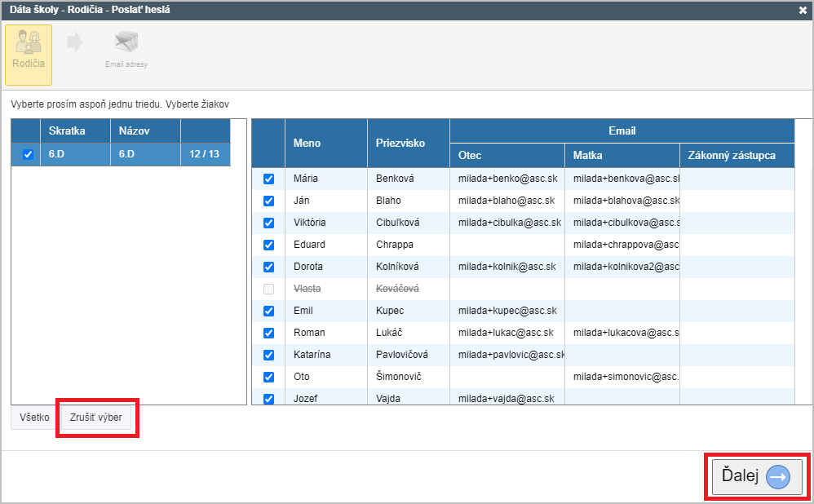The width and height of the screenshot is (814, 504).
Task: Click the Otec email column header
Action: coord(507,155)
